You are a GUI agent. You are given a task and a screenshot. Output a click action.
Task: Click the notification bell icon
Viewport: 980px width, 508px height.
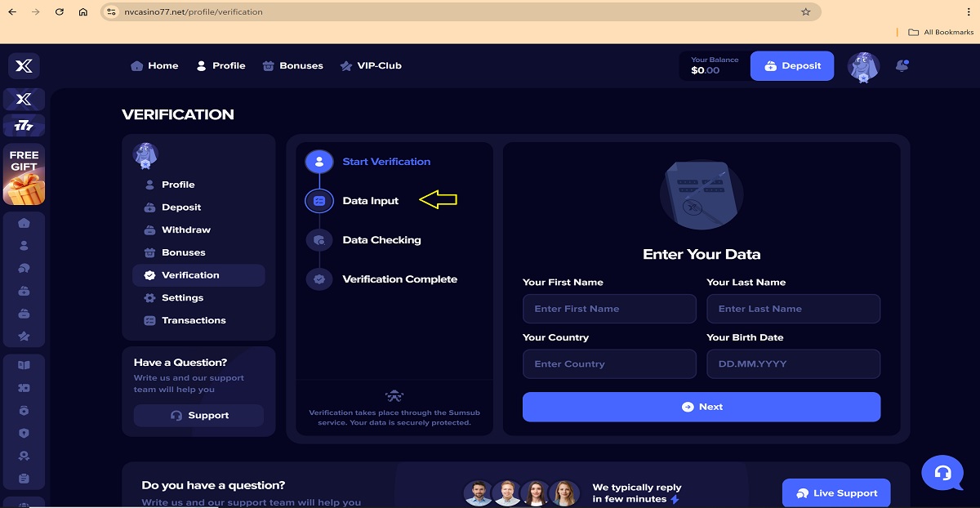902,65
